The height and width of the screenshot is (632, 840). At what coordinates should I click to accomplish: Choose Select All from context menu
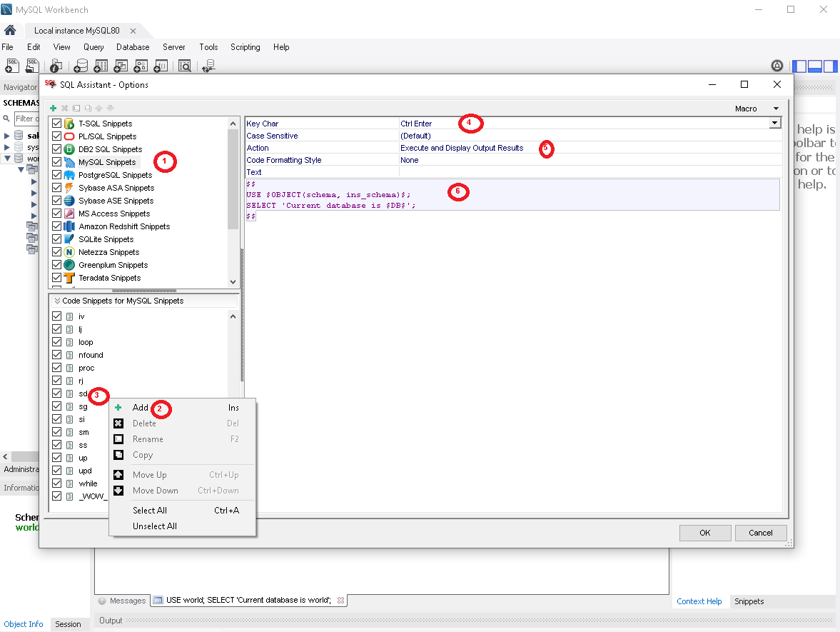(182, 511)
